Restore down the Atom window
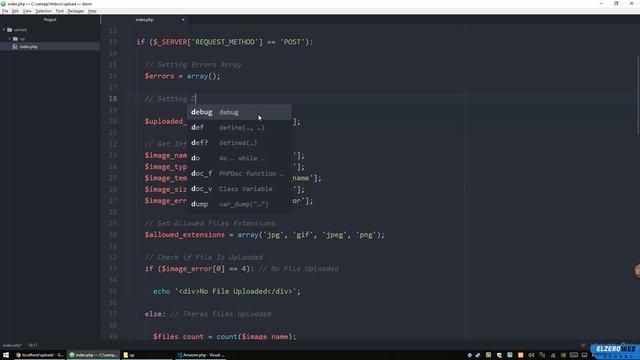Image resolution: width=640 pixels, height=360 pixels. point(616,3)
